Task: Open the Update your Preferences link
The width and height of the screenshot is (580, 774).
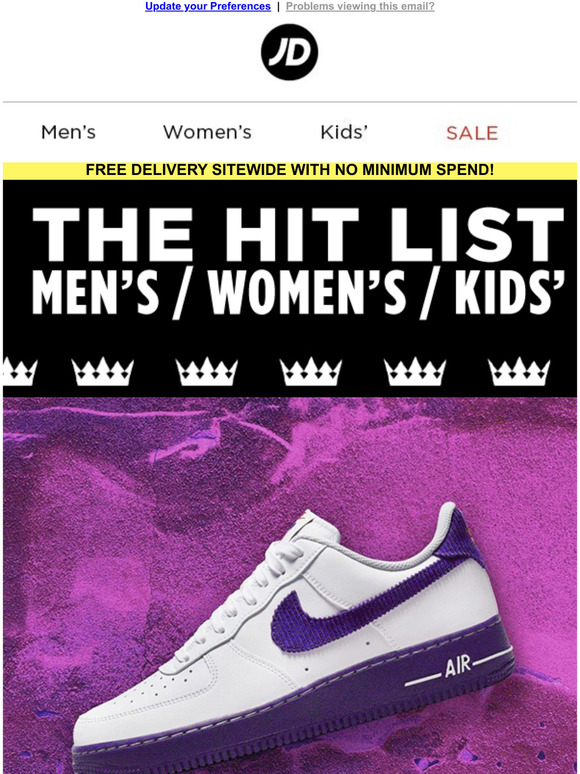Action: 208,6
